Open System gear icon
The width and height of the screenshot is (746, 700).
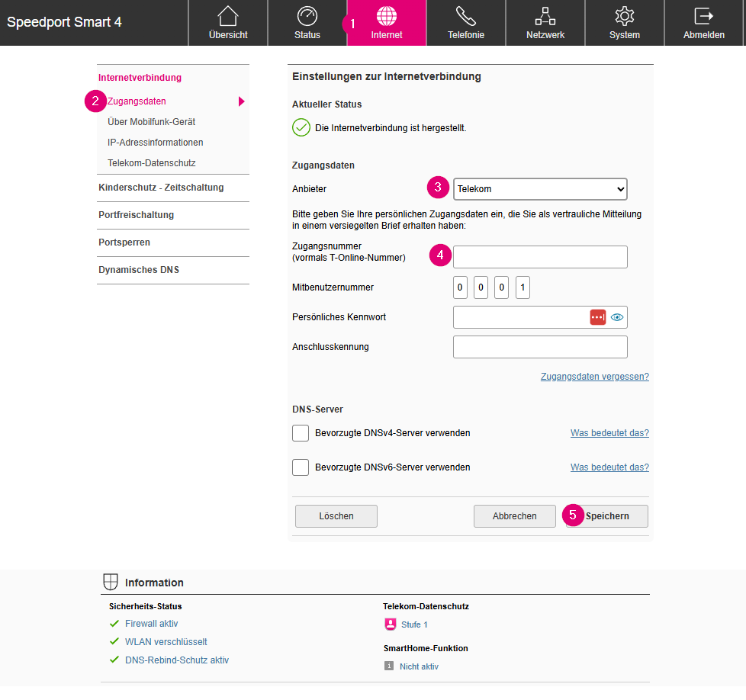coord(624,16)
